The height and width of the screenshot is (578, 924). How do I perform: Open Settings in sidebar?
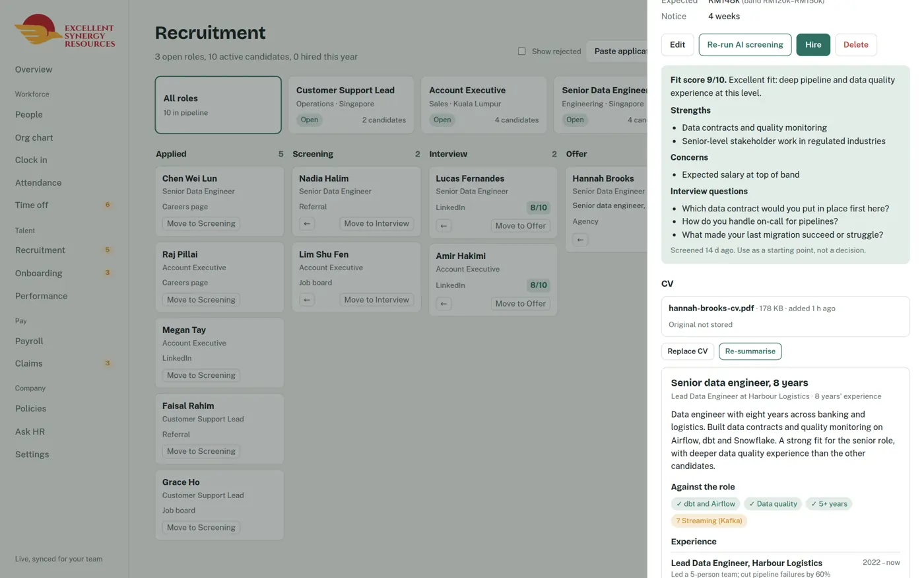(32, 454)
